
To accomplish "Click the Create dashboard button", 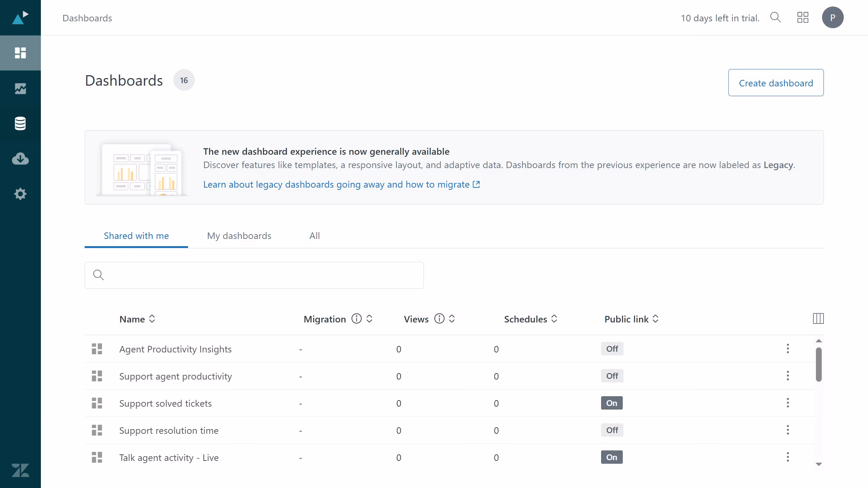I will (x=776, y=82).
